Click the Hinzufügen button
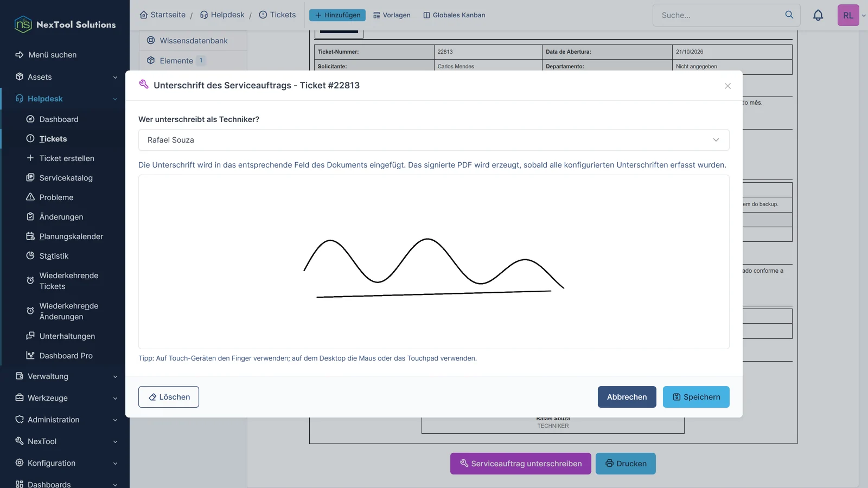The height and width of the screenshot is (488, 868). coord(337,15)
